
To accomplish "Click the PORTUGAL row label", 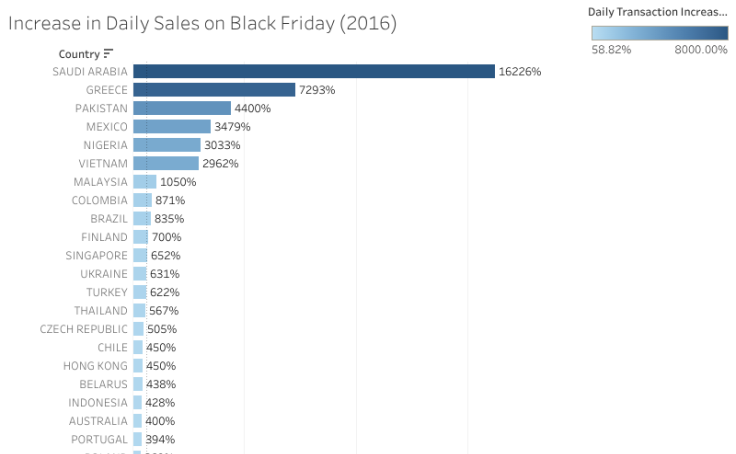I will pos(99,439).
